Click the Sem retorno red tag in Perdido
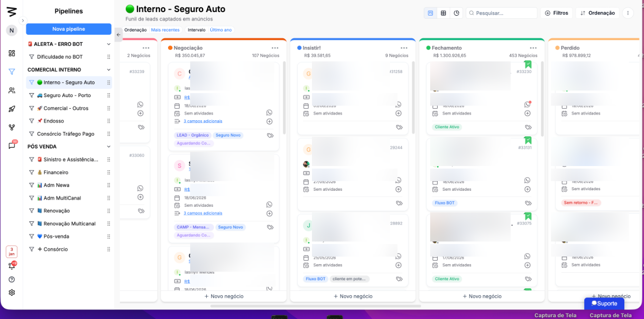The height and width of the screenshot is (319, 644). (581, 203)
